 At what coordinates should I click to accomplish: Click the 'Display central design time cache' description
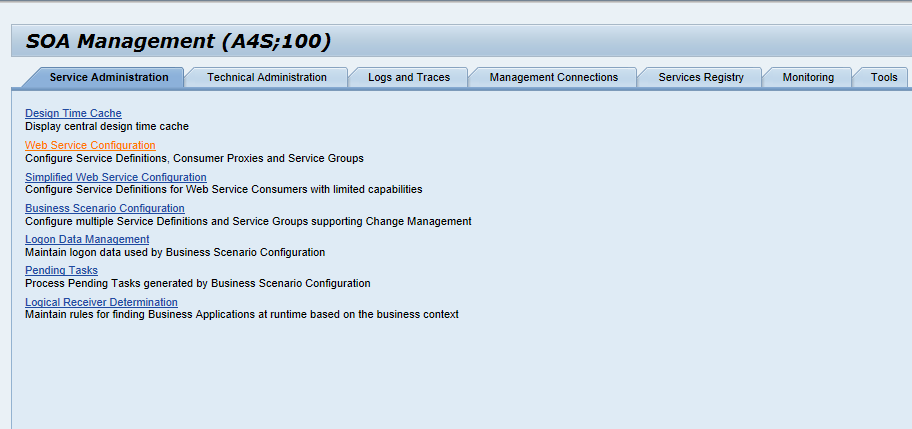click(x=106, y=127)
